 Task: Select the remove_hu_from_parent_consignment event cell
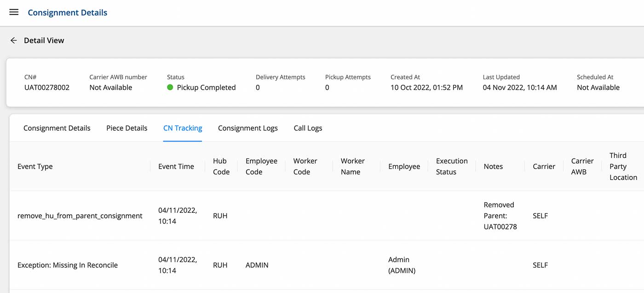point(80,216)
